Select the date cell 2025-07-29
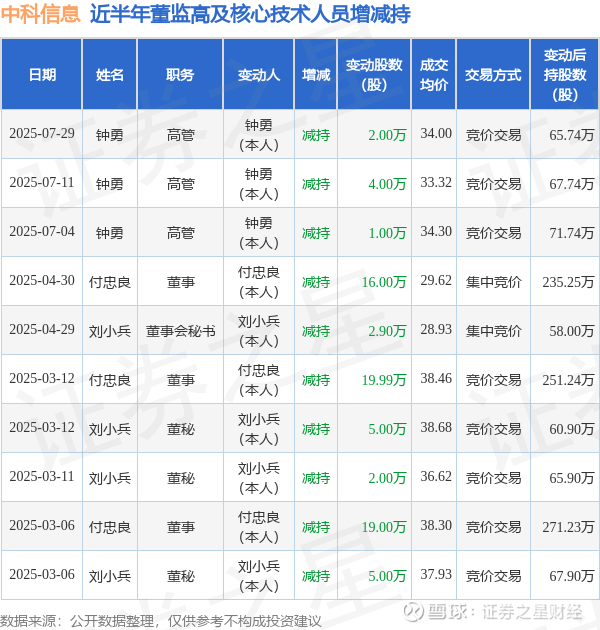This screenshot has height=630, width=600. (42, 133)
